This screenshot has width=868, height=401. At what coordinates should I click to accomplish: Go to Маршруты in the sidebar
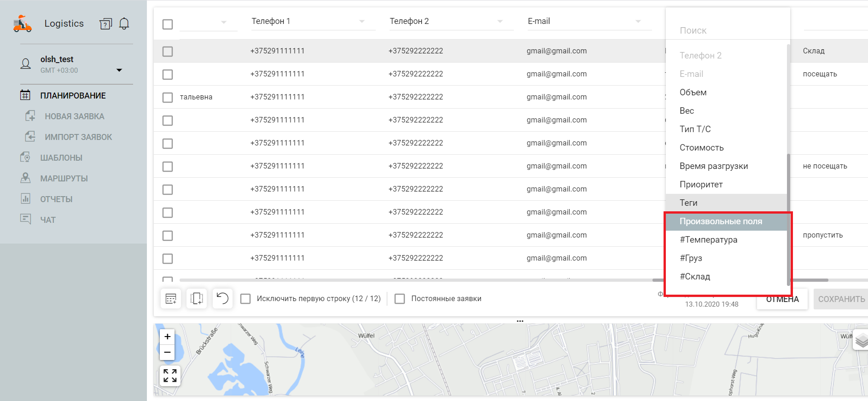point(64,179)
